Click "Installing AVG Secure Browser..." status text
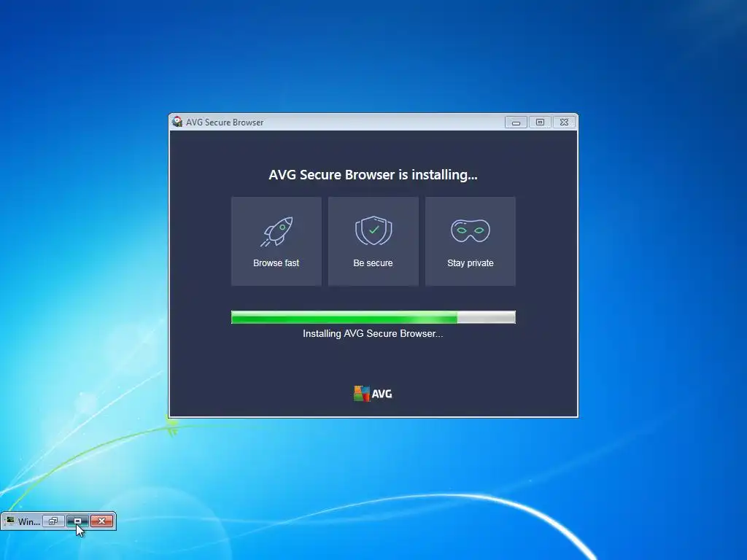 click(x=373, y=334)
